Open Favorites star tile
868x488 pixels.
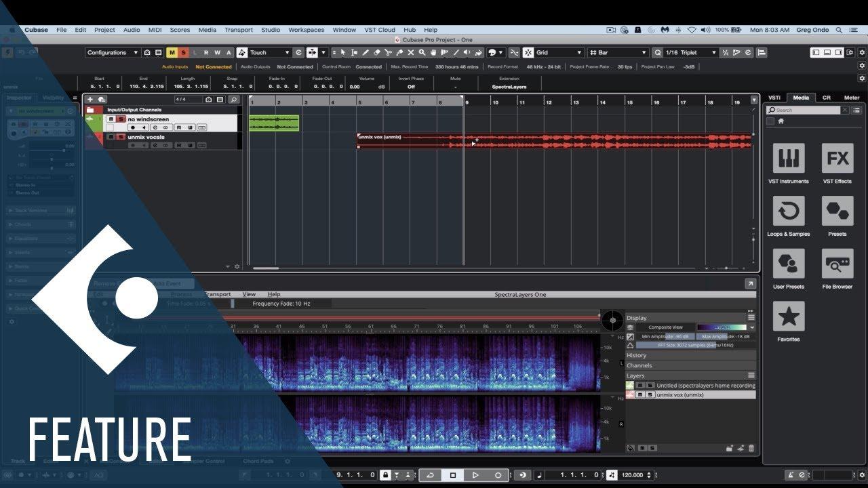pyautogui.click(x=789, y=317)
